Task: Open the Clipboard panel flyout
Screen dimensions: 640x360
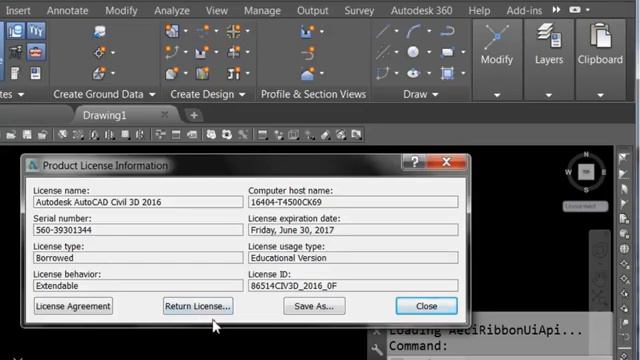Action: [600, 96]
